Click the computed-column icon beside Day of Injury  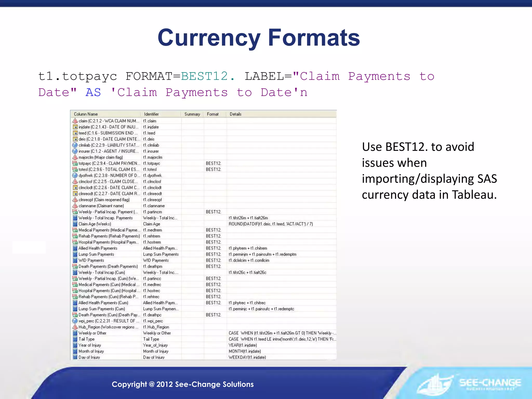(75, 357)
